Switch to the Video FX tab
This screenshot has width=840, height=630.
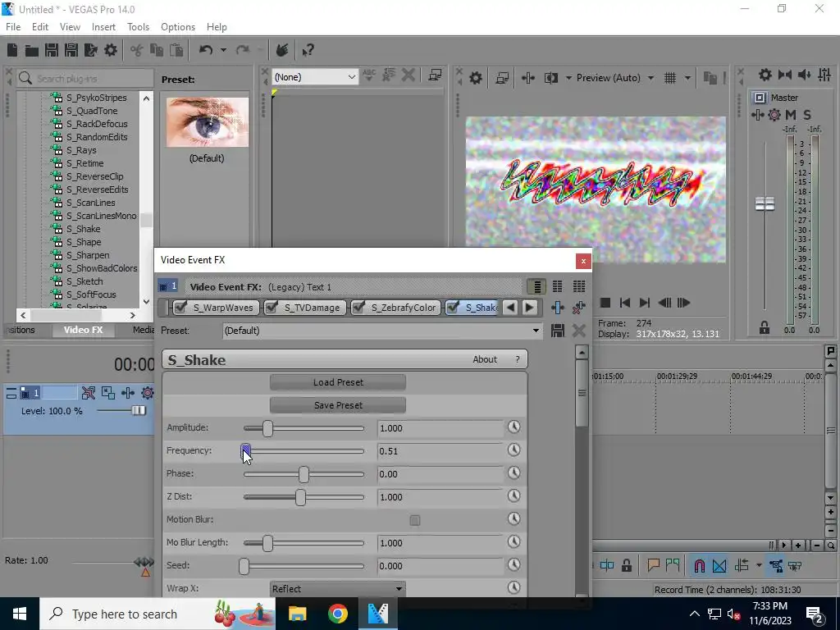pyautogui.click(x=83, y=330)
